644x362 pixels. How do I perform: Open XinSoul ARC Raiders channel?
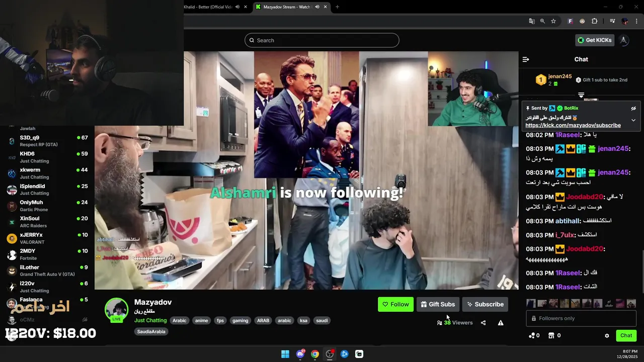pyautogui.click(x=48, y=222)
